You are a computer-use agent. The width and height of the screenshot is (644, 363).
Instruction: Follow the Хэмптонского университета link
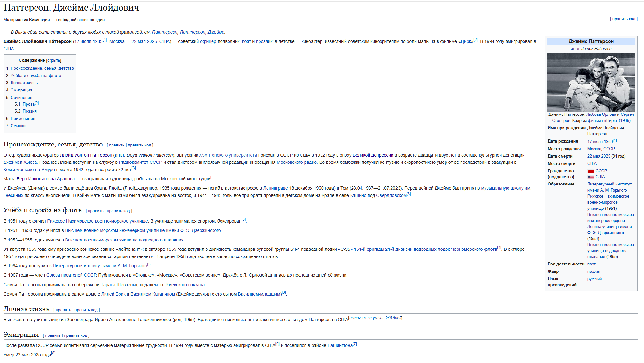[228, 155]
